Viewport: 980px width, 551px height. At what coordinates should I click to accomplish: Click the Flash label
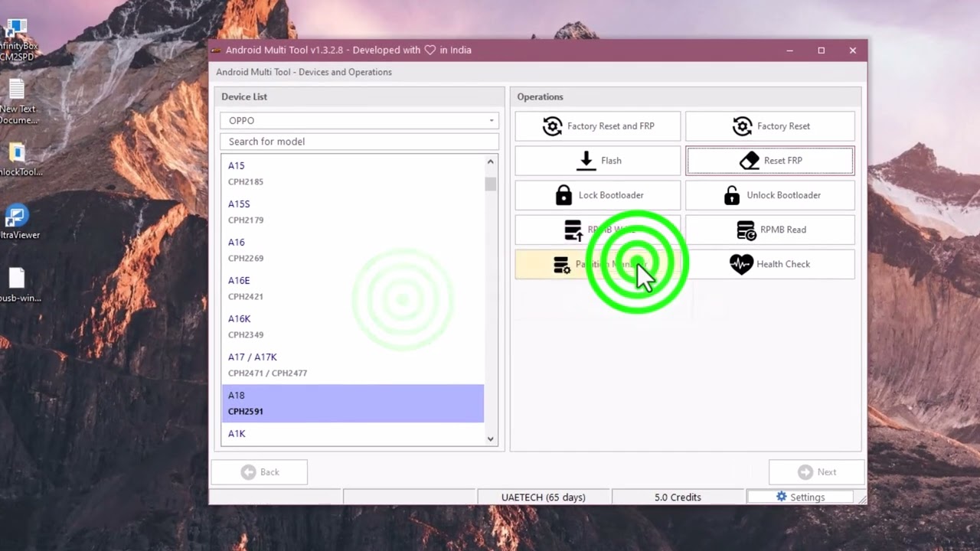(x=611, y=161)
